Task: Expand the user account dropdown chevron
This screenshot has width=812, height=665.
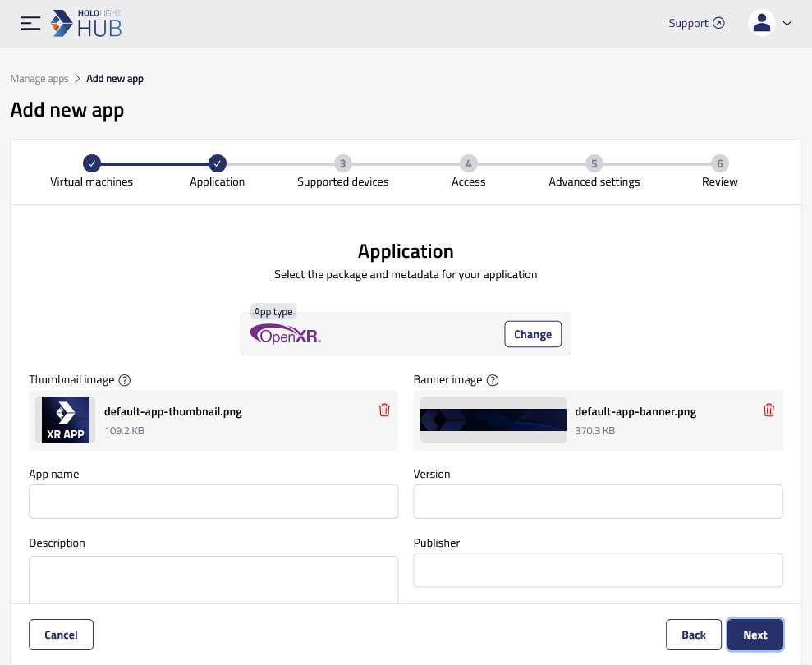Action: [x=787, y=23]
